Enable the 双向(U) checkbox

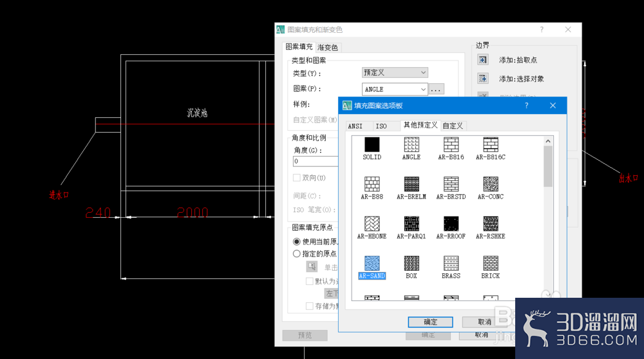(x=296, y=178)
